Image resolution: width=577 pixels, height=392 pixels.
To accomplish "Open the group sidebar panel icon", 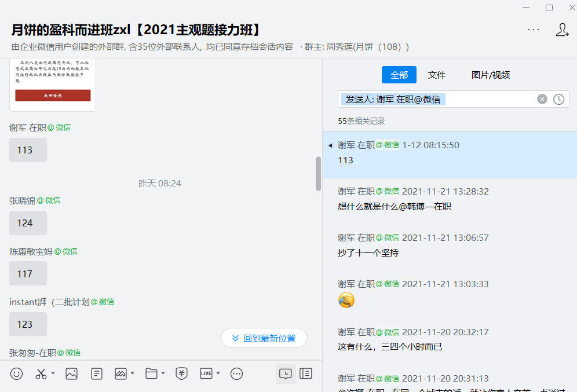I will [x=306, y=373].
